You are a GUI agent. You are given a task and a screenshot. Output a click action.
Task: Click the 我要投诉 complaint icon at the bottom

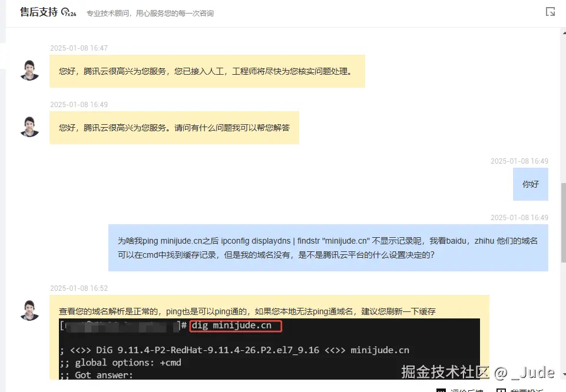(501, 389)
